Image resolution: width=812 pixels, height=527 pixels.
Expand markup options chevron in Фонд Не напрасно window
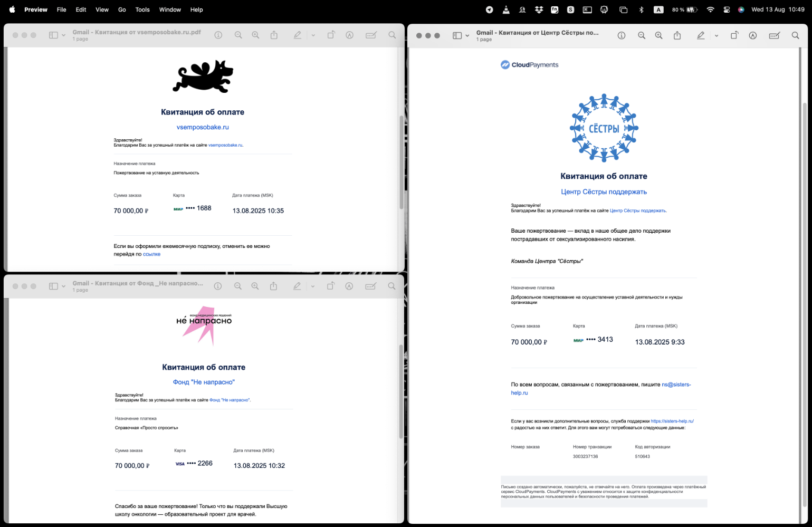click(313, 286)
